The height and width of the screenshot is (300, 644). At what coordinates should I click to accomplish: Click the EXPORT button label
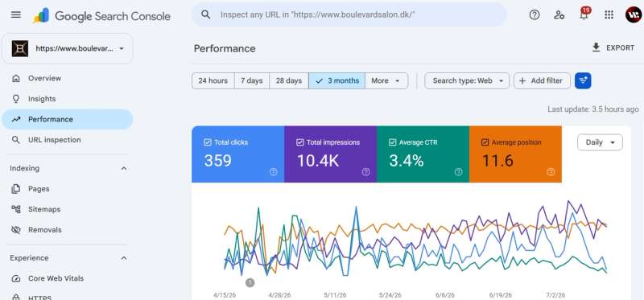(x=620, y=48)
